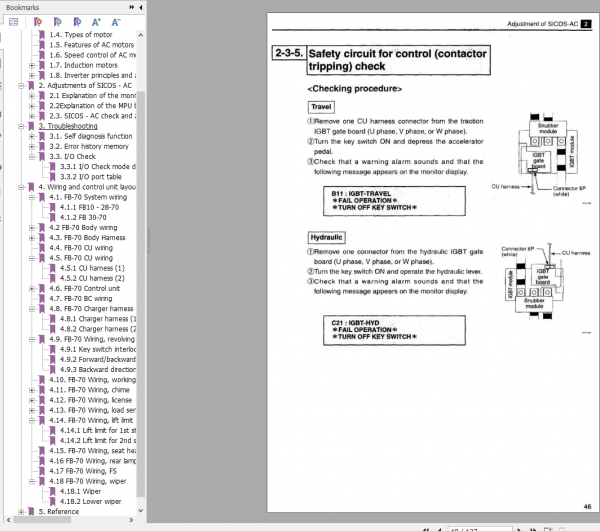The image size is (600, 531).
Task: Go to bookmark 4.13. FB-70 Wiring, load sensor
Action: pyautogui.click(x=92, y=410)
